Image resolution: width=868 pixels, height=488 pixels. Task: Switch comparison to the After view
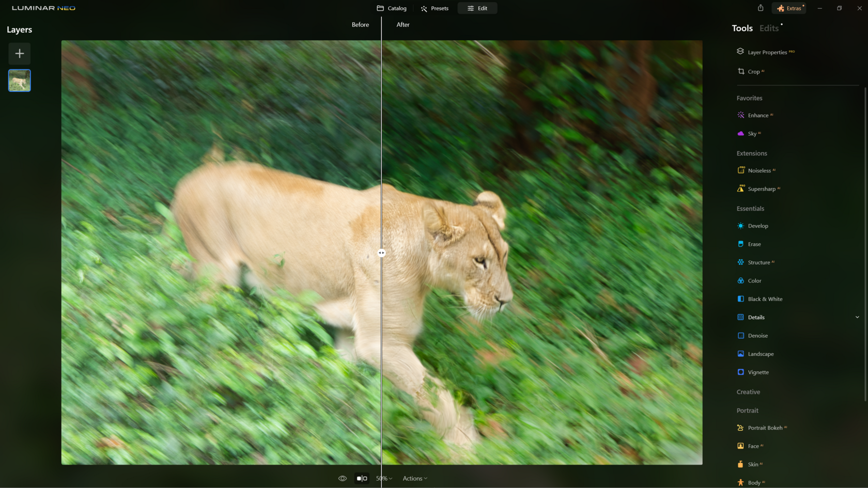(403, 24)
